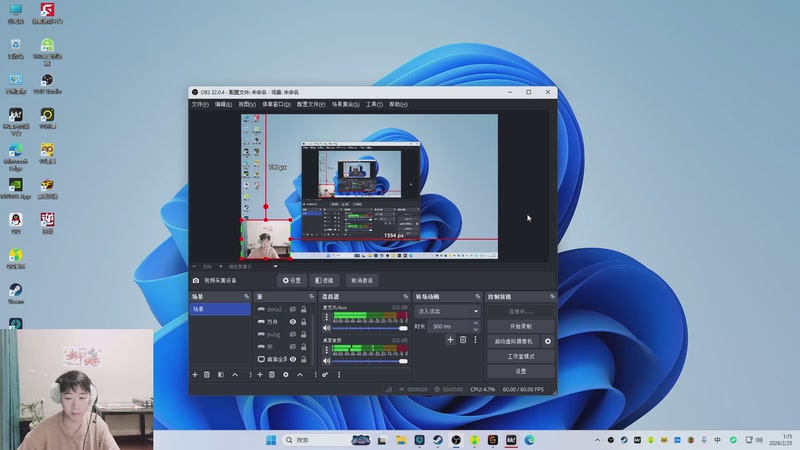Image resolution: width=800 pixels, height=450 pixels.
Task: Decrease transition duration with down stepper arrow
Action: [476, 329]
